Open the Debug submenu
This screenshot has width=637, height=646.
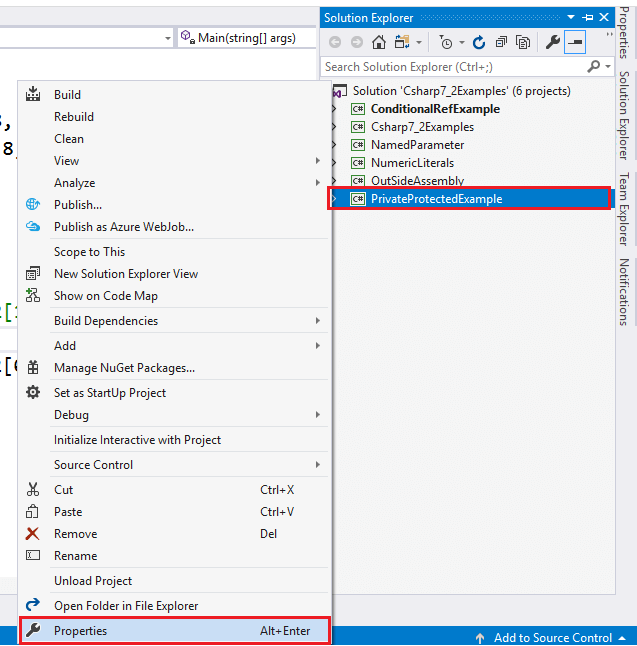[x=174, y=414]
